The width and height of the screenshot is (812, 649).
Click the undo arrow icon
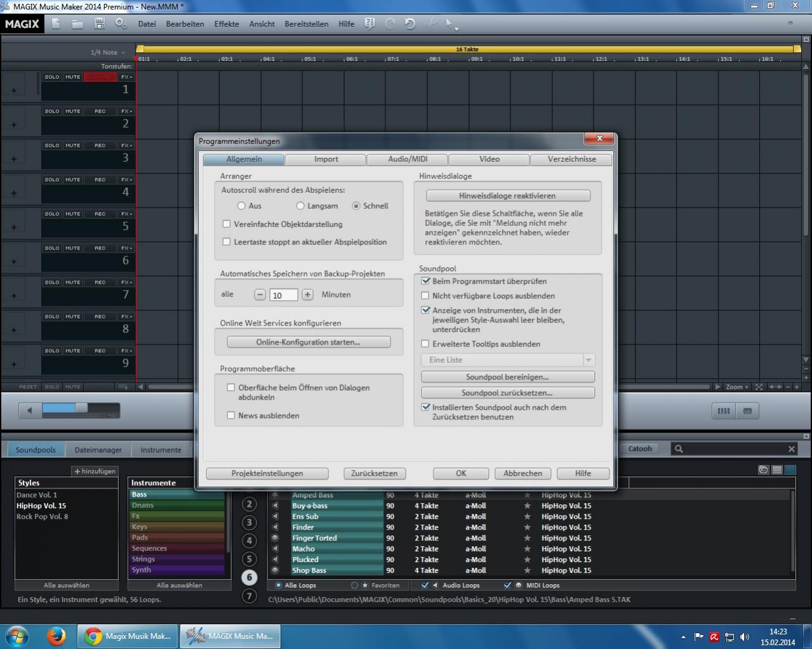tap(410, 23)
